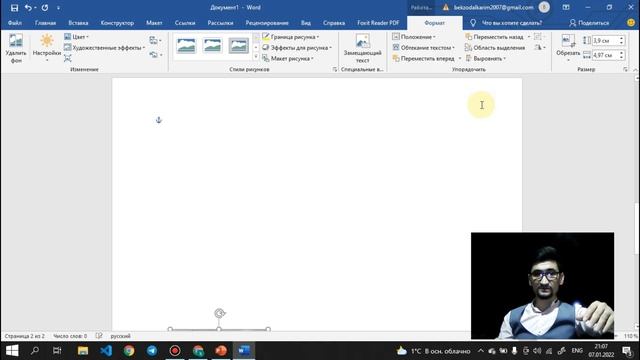Click the anchor icon on the page

coord(159,120)
